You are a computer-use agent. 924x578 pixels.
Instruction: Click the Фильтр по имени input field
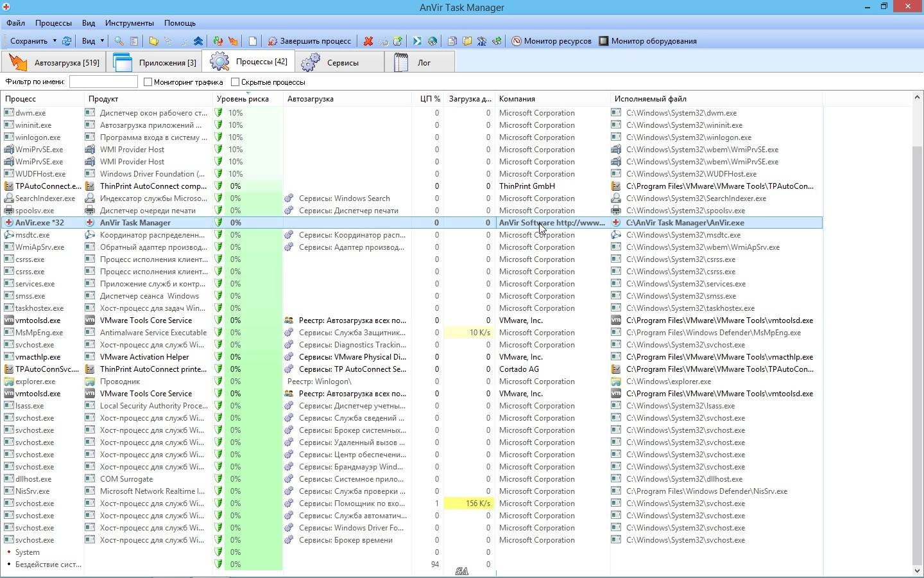click(103, 82)
